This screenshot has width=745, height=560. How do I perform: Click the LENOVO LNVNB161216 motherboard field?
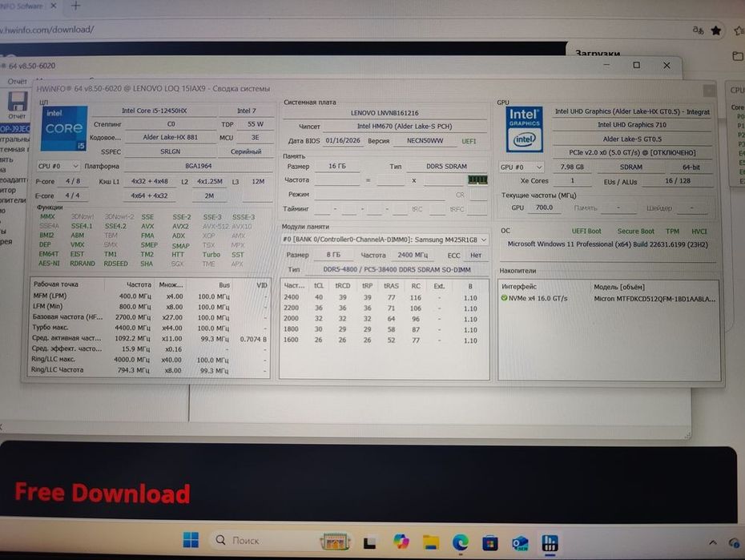[385, 113]
